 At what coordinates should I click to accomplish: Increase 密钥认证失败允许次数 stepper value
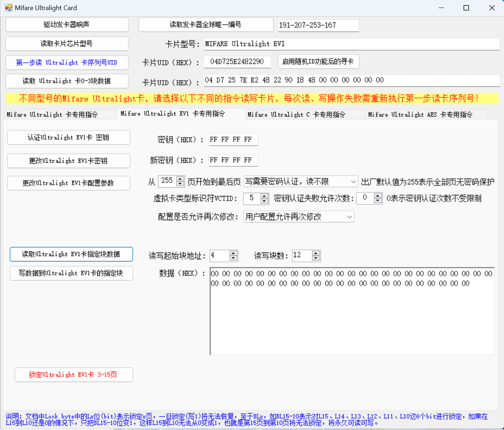click(378, 196)
